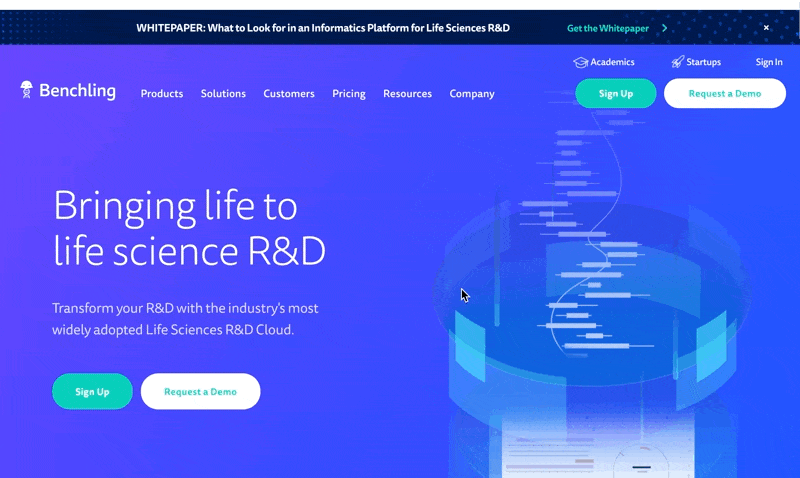
Task: Click the Sign In link
Action: (x=769, y=62)
